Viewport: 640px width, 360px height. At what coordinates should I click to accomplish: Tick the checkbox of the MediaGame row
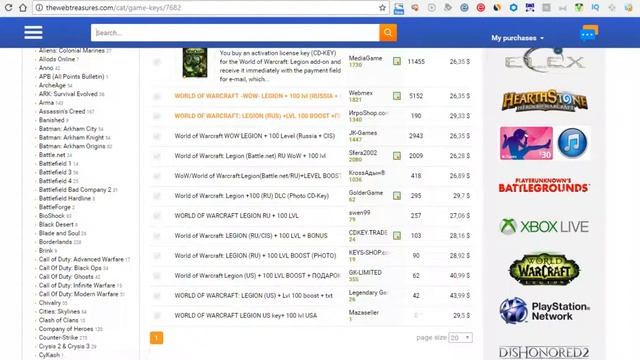pyautogui.click(x=157, y=62)
